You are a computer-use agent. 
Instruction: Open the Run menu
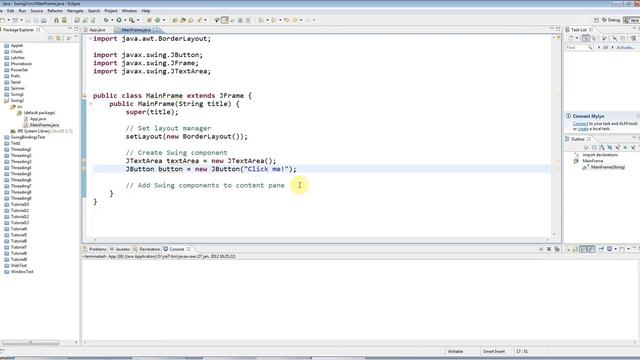(22, 11)
